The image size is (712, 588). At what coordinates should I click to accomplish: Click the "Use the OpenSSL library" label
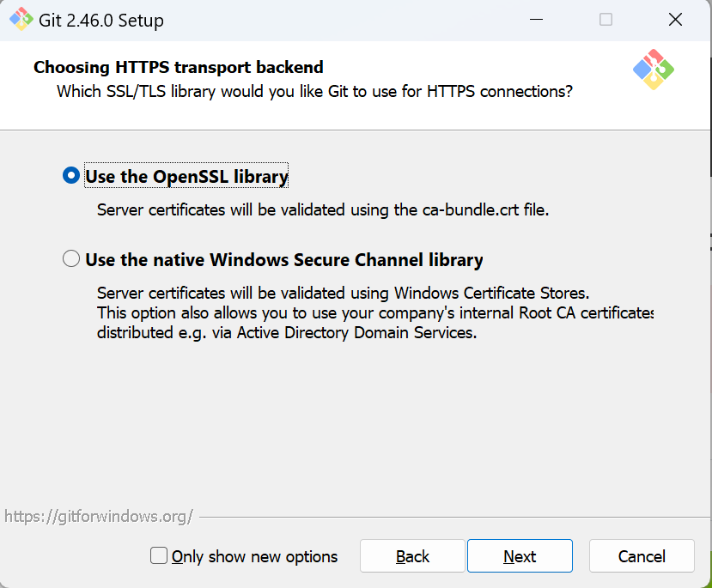pyautogui.click(x=186, y=176)
